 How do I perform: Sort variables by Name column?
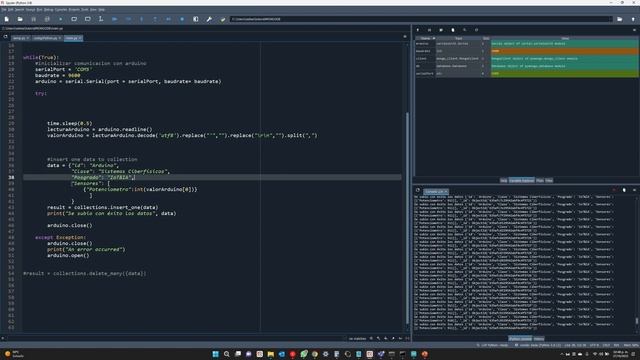point(426,38)
